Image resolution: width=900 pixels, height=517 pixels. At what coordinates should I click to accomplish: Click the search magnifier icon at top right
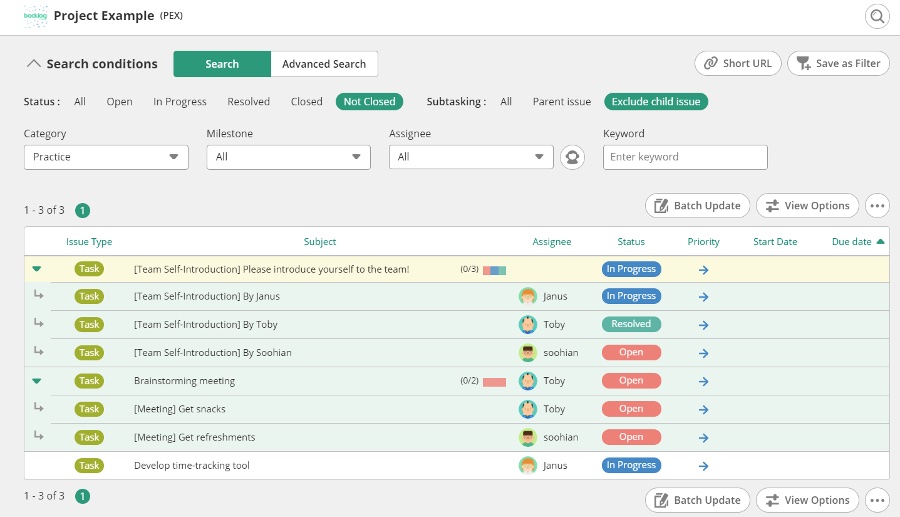pyautogui.click(x=877, y=16)
